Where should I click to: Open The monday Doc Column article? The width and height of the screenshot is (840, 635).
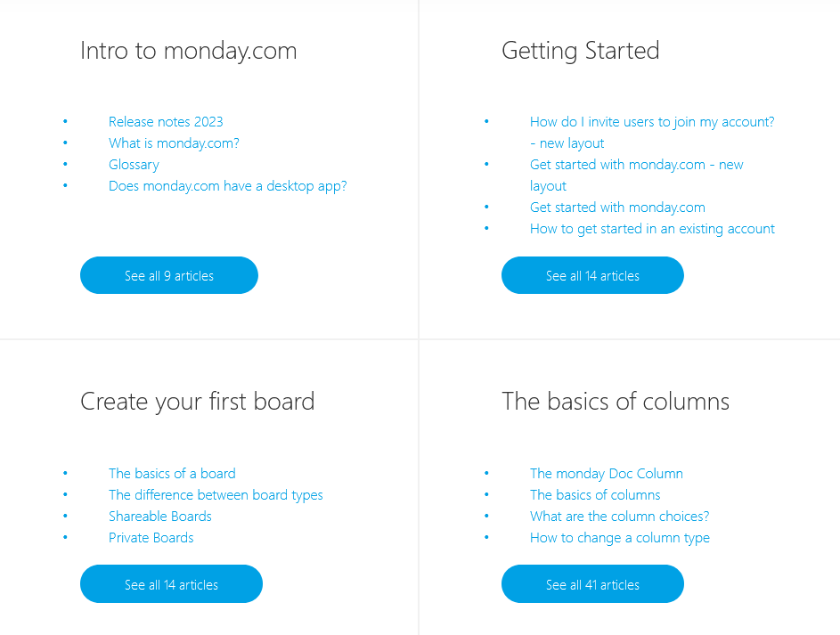coord(607,473)
